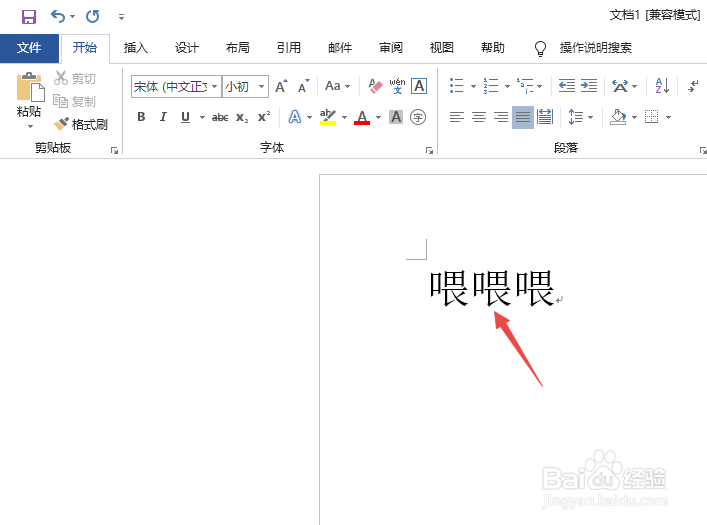
Task: Open the 帮助 tab
Action: coord(492,48)
